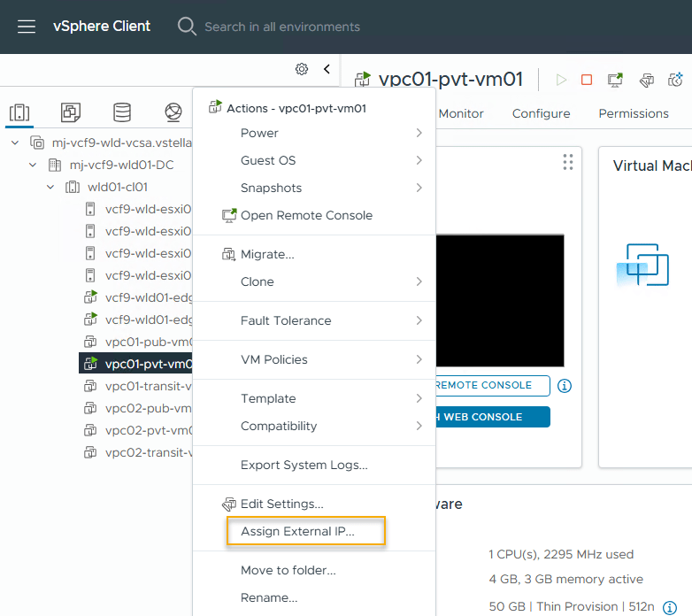The image size is (692, 616).
Task: Click the storage info icon near 512n
Action: pyautogui.click(x=670, y=608)
